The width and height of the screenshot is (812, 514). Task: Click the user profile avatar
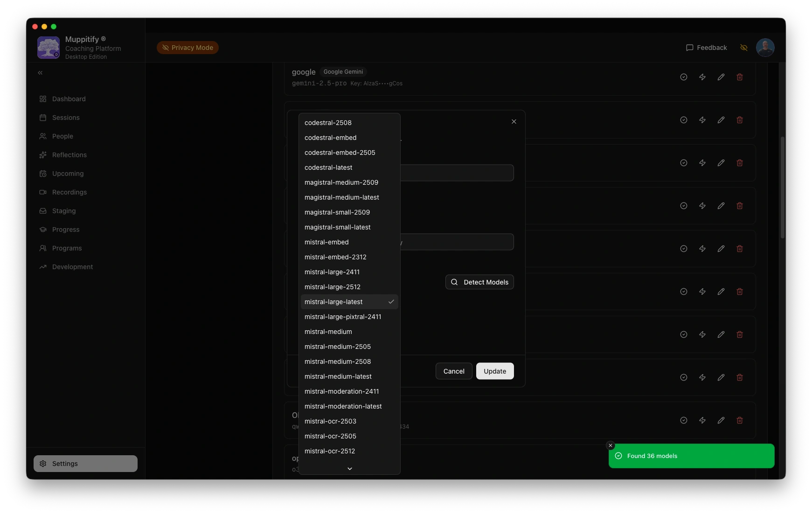[765, 48]
